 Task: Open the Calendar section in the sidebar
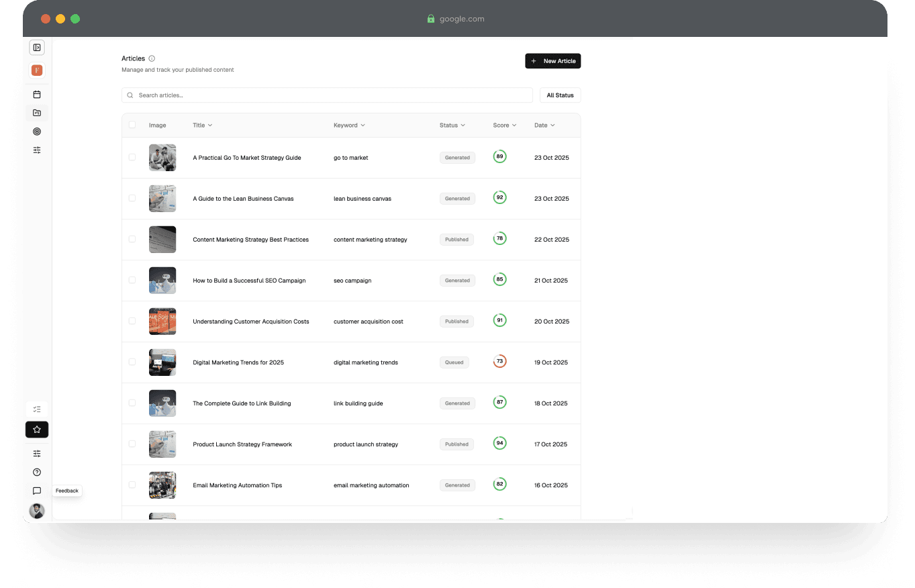[x=37, y=94]
